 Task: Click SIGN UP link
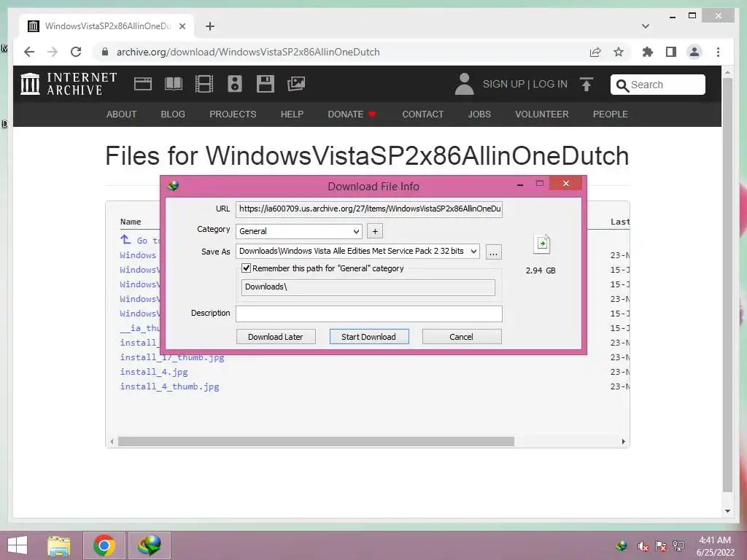click(x=503, y=85)
